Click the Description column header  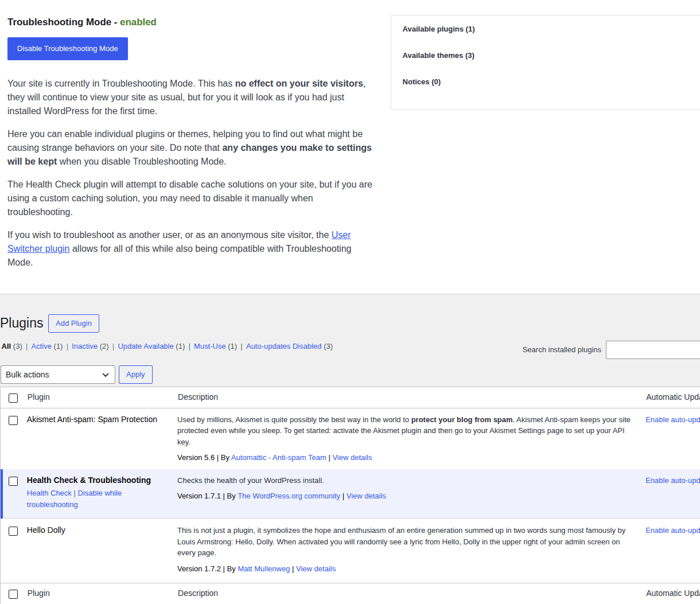pyautogui.click(x=198, y=397)
